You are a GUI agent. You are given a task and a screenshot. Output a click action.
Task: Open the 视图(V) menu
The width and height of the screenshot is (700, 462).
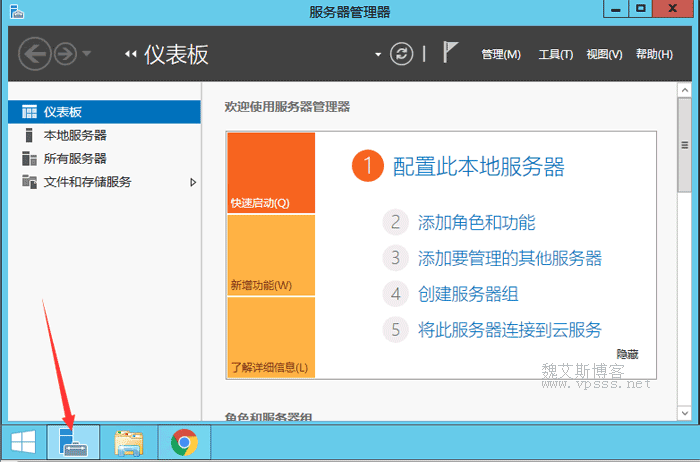pyautogui.click(x=604, y=54)
